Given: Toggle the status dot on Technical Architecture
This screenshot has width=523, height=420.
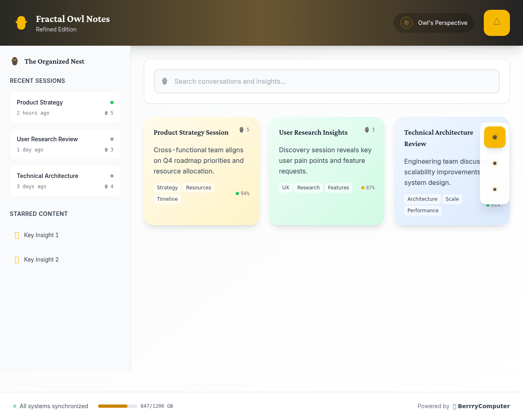Looking at the screenshot, I should tap(112, 176).
